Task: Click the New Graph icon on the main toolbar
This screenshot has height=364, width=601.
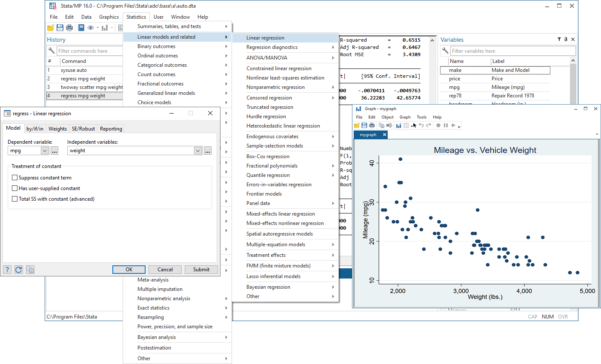Action: coord(105,27)
